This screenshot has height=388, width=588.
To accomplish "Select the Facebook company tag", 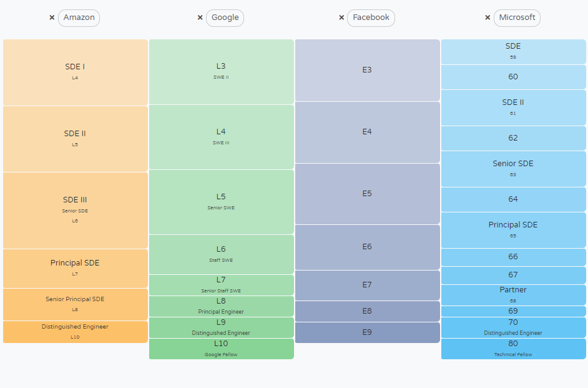I will coord(371,17).
